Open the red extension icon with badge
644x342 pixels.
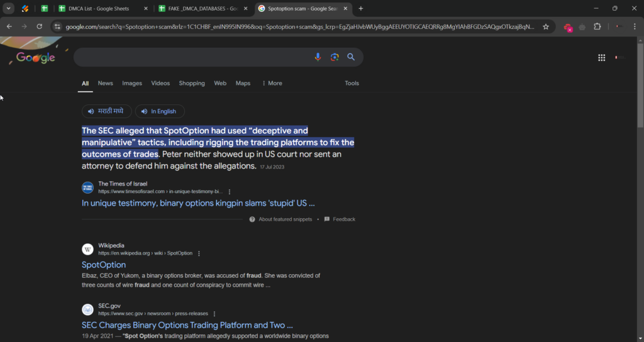[568, 28]
